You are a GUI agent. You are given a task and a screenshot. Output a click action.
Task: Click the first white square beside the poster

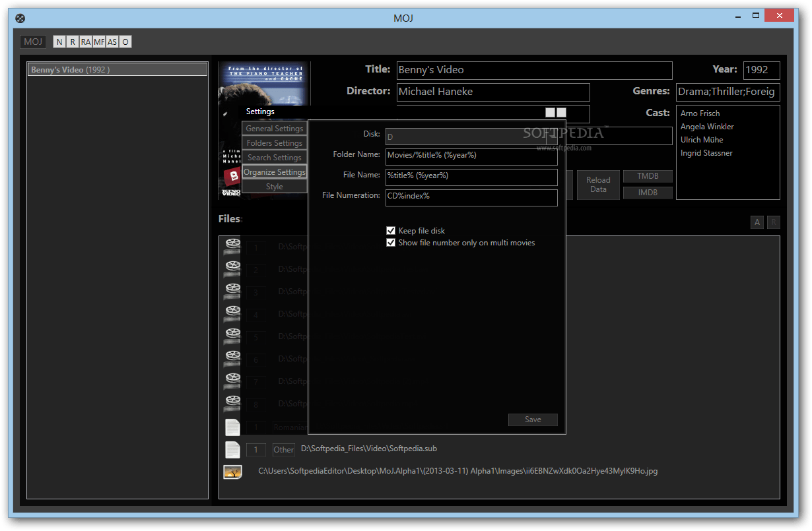pyautogui.click(x=551, y=113)
